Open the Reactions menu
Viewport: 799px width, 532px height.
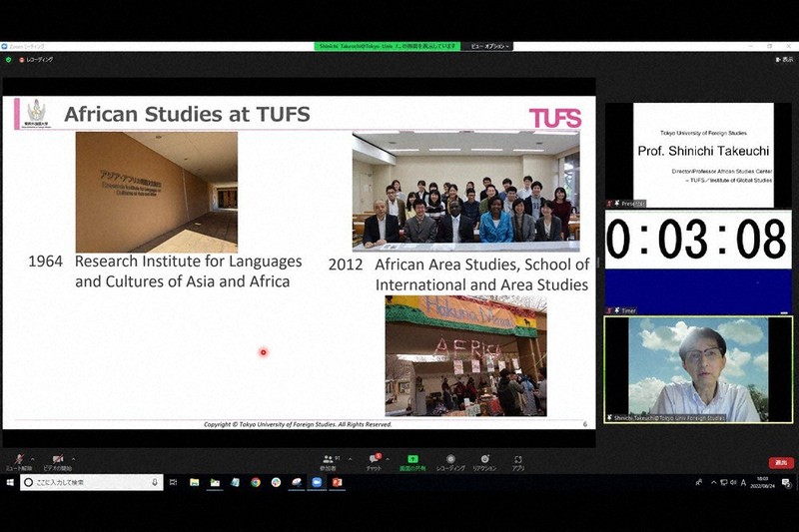coord(484,462)
